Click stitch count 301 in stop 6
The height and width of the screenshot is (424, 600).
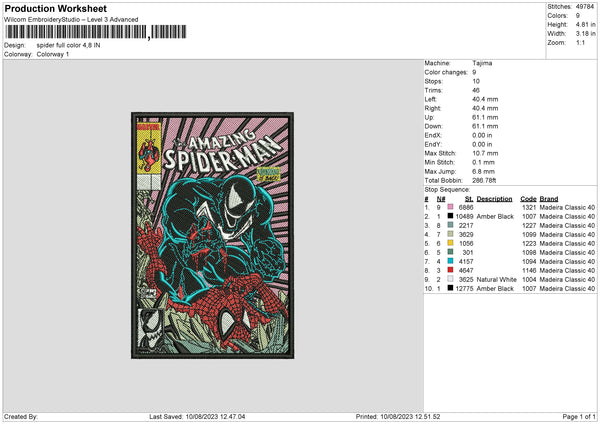pyautogui.click(x=468, y=253)
